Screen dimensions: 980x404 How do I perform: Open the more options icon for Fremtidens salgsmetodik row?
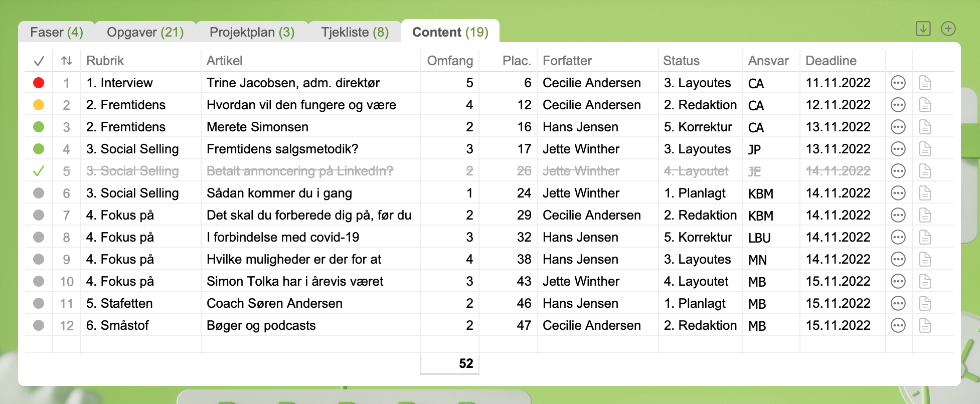898,149
